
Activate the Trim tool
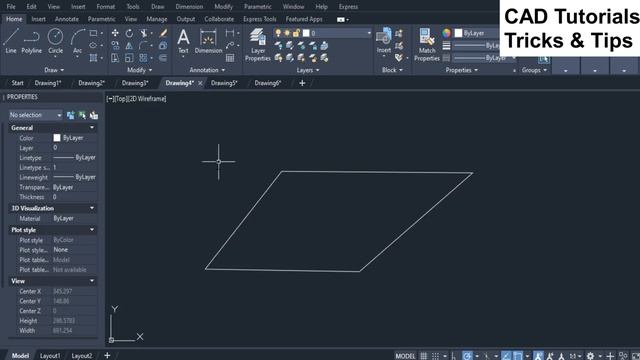pyautogui.click(x=143, y=33)
